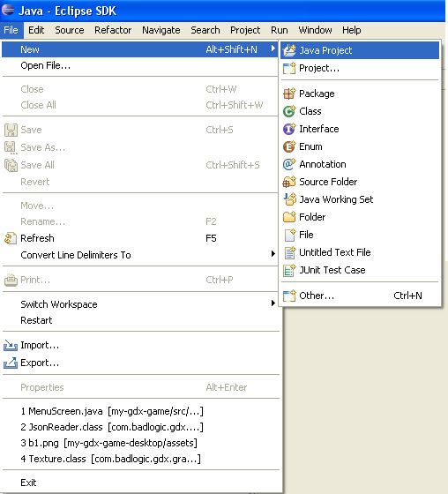The image size is (448, 494).
Task: Click the Untitled Text File icon
Action: [289, 252]
